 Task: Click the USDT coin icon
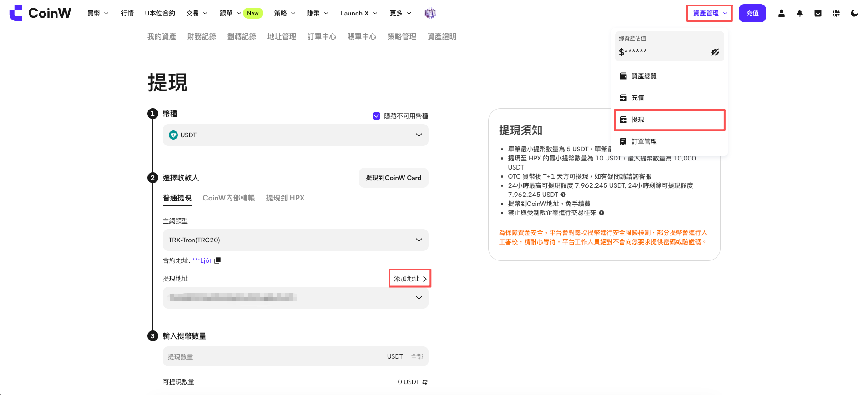tap(173, 135)
